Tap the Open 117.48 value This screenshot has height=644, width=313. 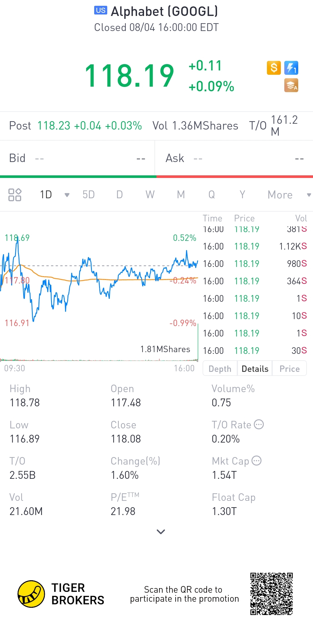click(x=126, y=403)
